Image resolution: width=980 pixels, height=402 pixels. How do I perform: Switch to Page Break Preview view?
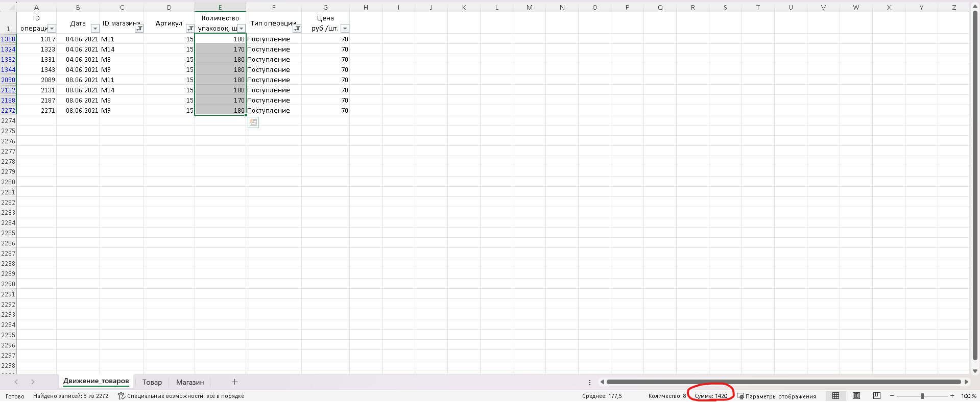(877, 396)
